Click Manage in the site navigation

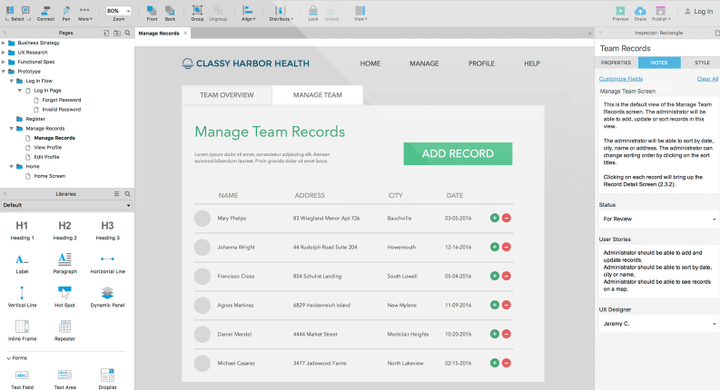[424, 63]
